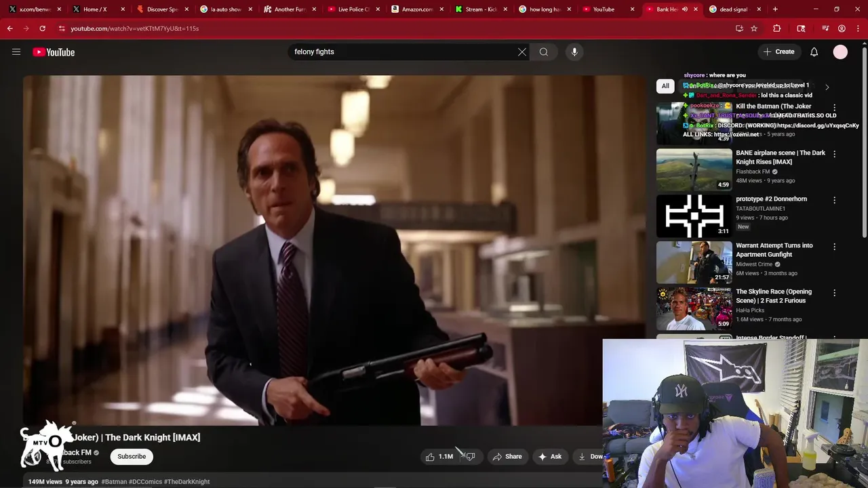The image size is (868, 488).
Task: Open the Midwest Crime channel name
Action: click(x=754, y=264)
